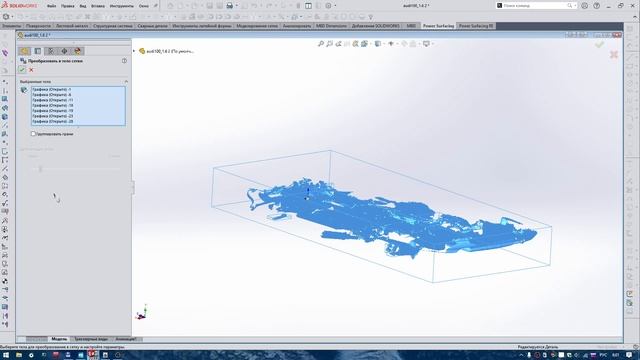Confirm the mesh conversion with green checkmark
Viewport: 640px width, 360px height.
click(x=22, y=70)
